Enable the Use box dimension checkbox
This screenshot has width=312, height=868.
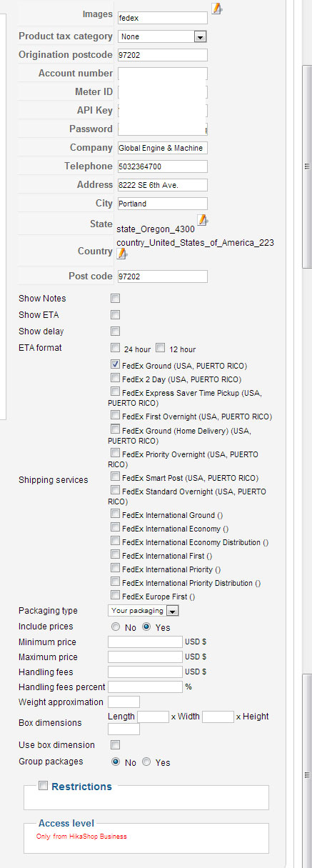click(115, 744)
